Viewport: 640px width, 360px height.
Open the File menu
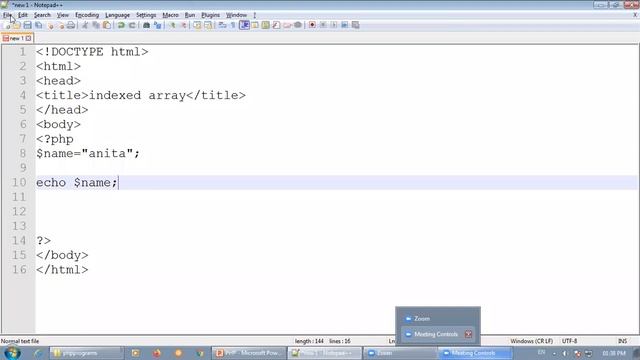click(7, 15)
